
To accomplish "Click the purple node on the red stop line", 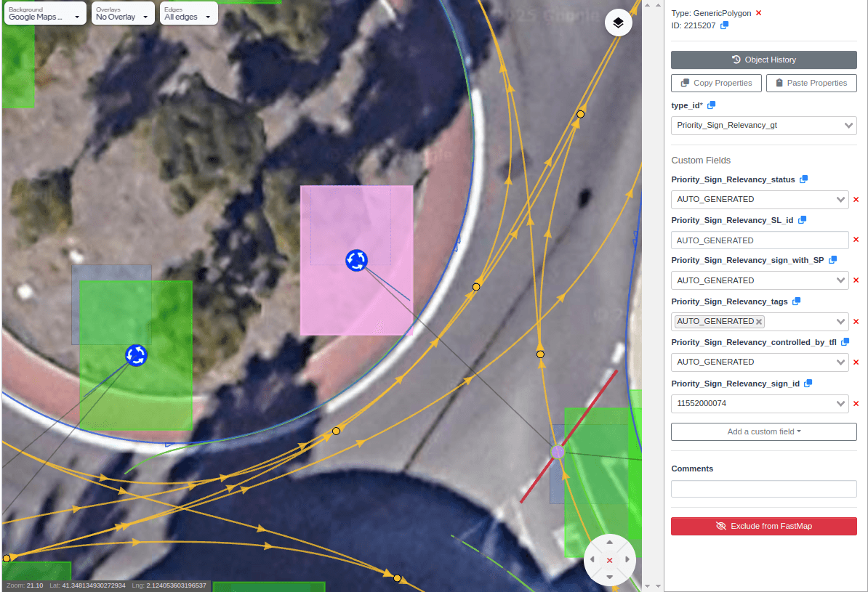I will 558,452.
